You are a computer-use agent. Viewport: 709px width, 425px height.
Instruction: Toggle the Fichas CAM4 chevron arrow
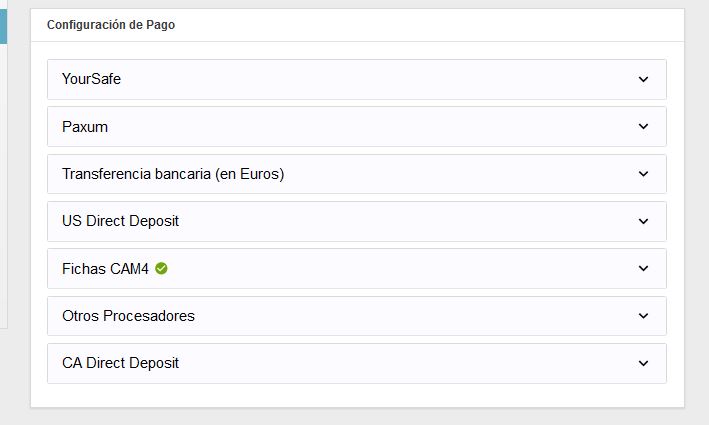click(643, 268)
